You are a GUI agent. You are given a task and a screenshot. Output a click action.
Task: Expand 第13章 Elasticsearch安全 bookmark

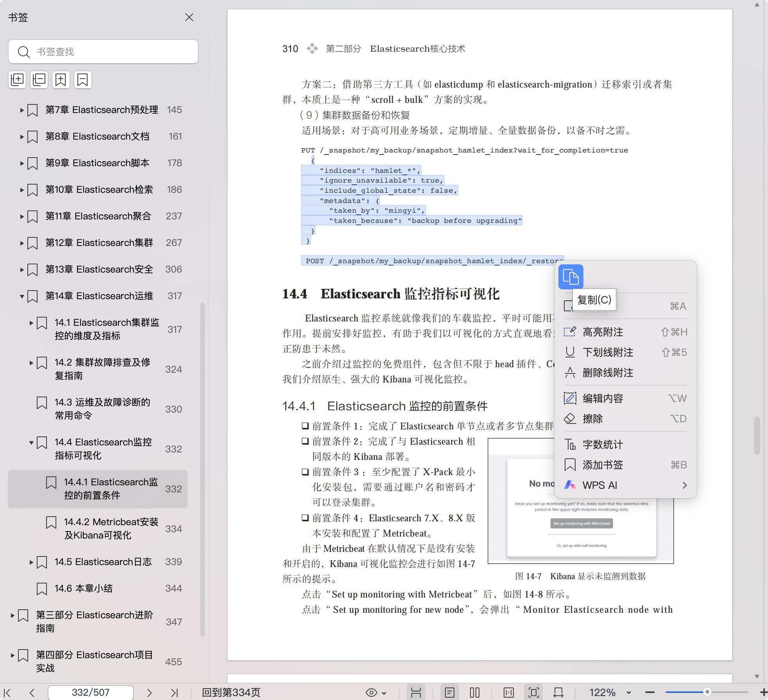point(22,270)
